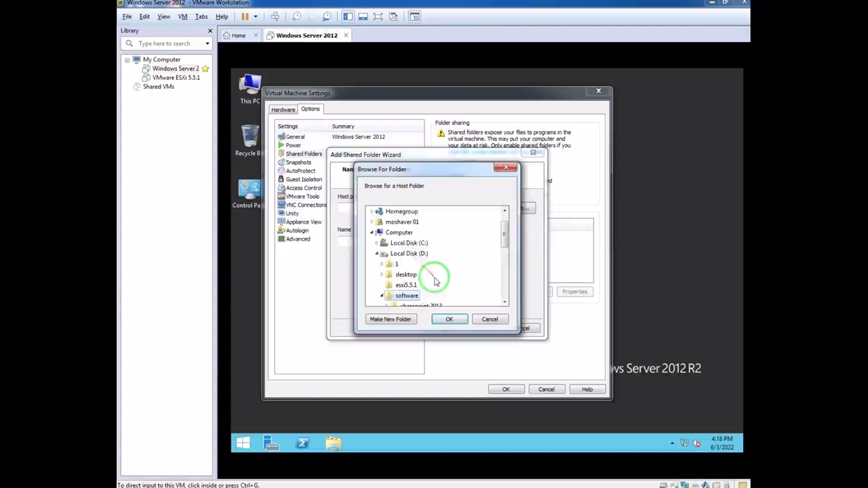
Task: Click the Take Snapshot clock icon
Action: pyautogui.click(x=296, y=16)
